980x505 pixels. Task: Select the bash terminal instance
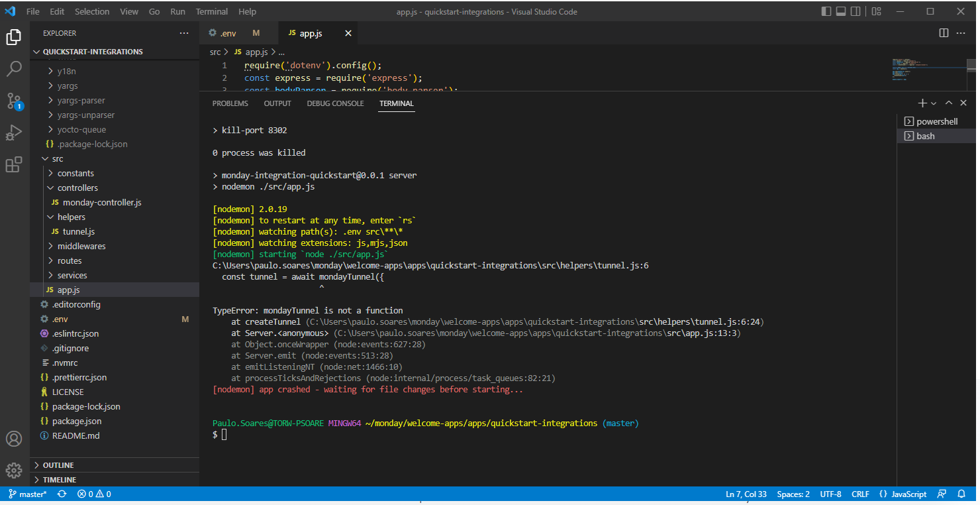click(936, 136)
